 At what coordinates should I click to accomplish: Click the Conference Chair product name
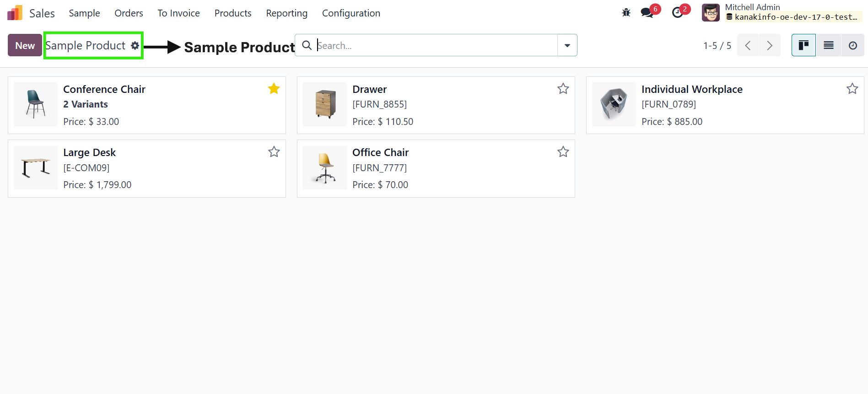point(104,89)
